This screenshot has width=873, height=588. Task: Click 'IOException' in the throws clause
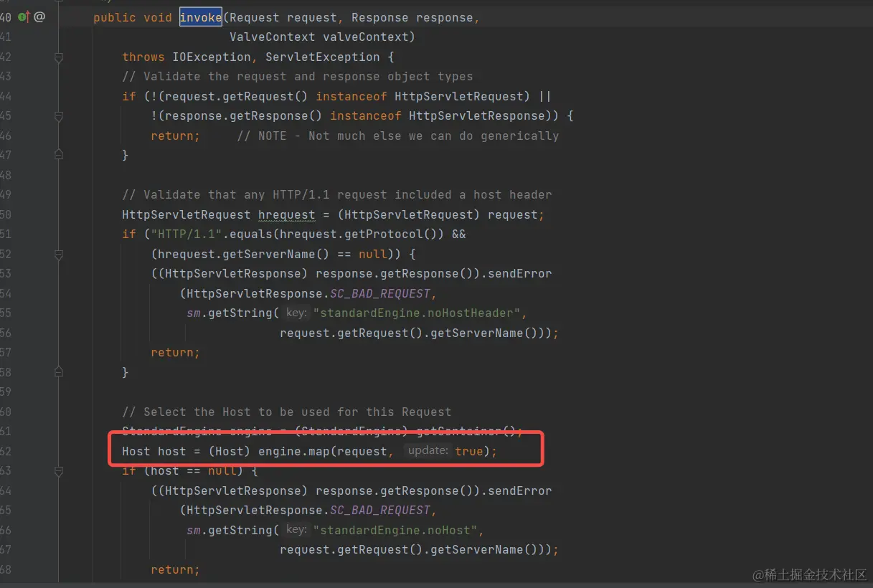[212, 57]
